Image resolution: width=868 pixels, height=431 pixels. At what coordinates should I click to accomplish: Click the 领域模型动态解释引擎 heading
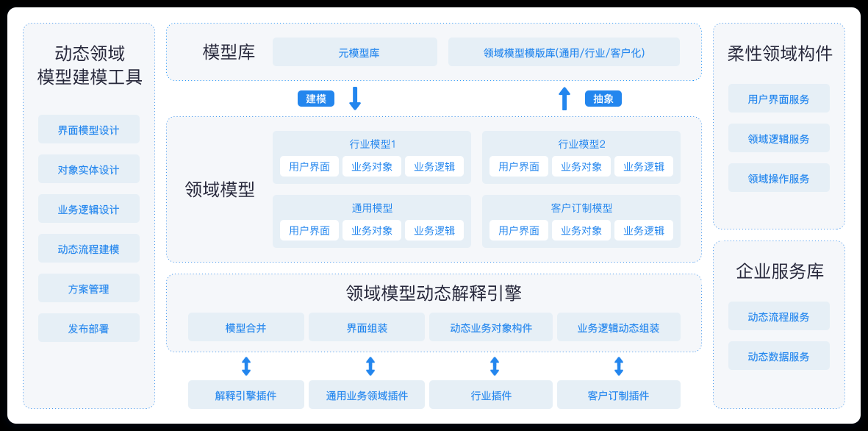[434, 293]
